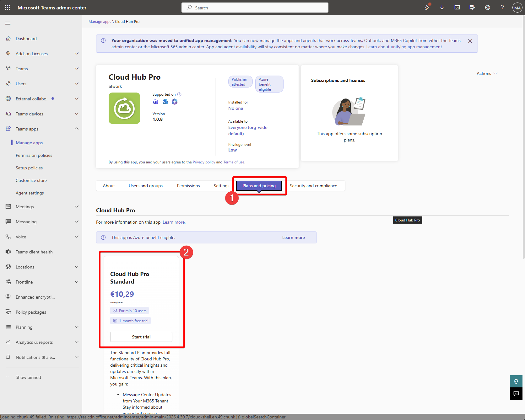Click the Users icon in sidebar

click(8, 84)
